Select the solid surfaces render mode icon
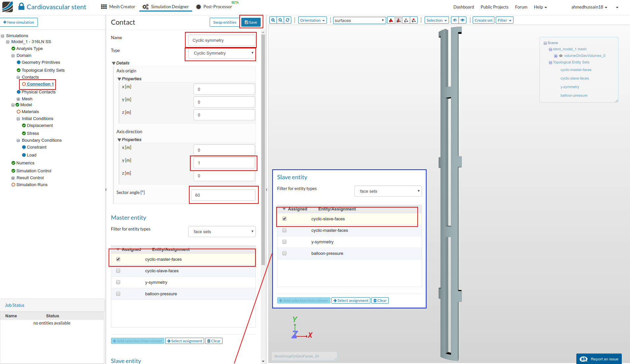Viewport: 630px width, 364px height. [391, 20]
